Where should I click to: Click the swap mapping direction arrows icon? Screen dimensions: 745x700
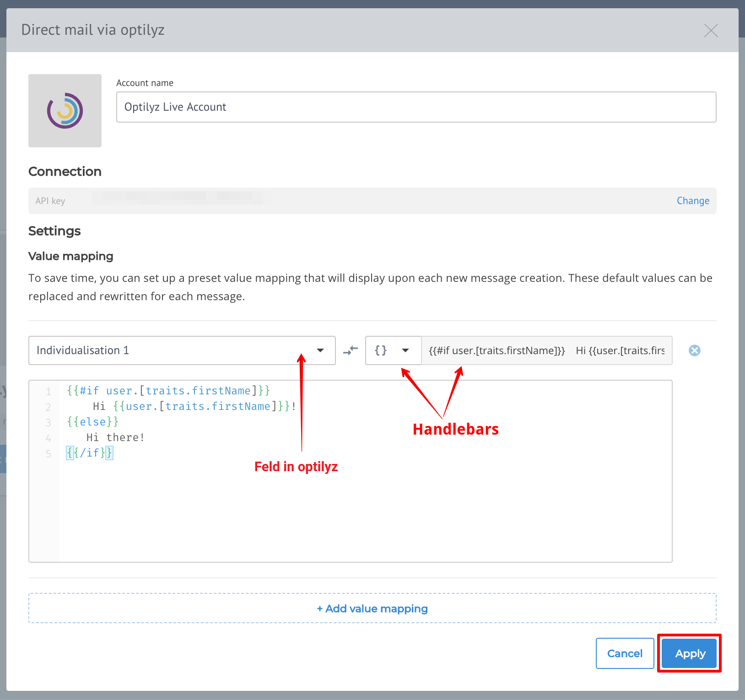click(x=350, y=350)
